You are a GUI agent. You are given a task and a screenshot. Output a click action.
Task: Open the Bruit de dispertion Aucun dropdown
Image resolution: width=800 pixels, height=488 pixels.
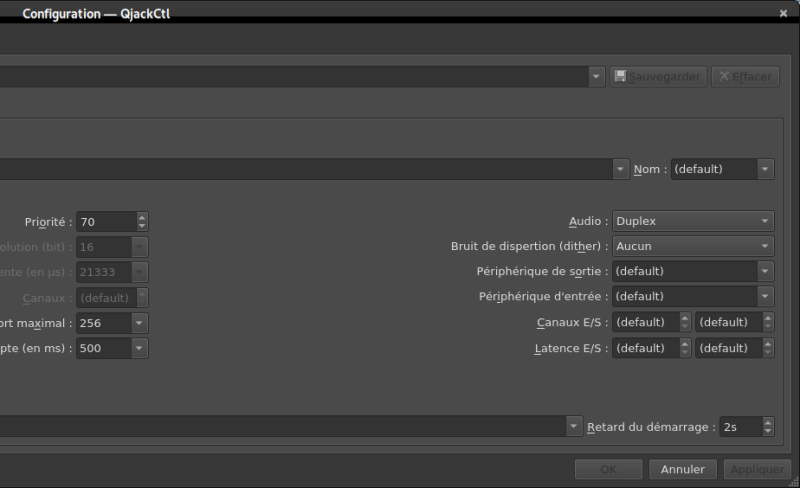[x=693, y=246]
